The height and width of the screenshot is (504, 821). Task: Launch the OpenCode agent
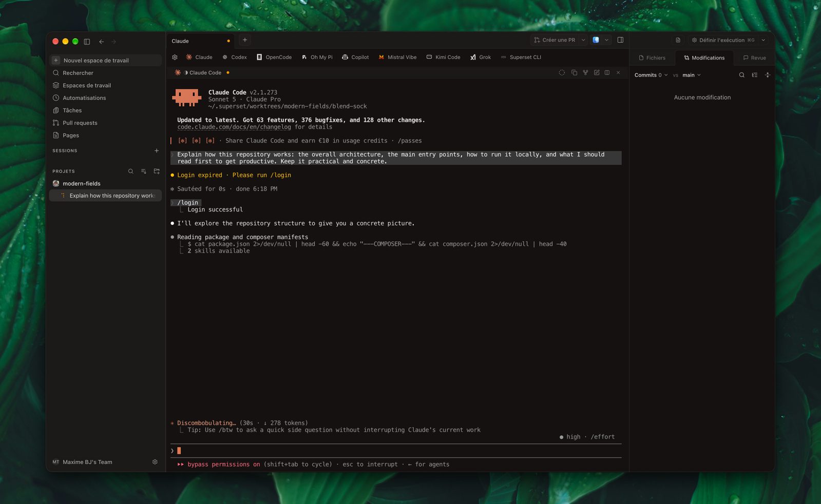coord(274,57)
